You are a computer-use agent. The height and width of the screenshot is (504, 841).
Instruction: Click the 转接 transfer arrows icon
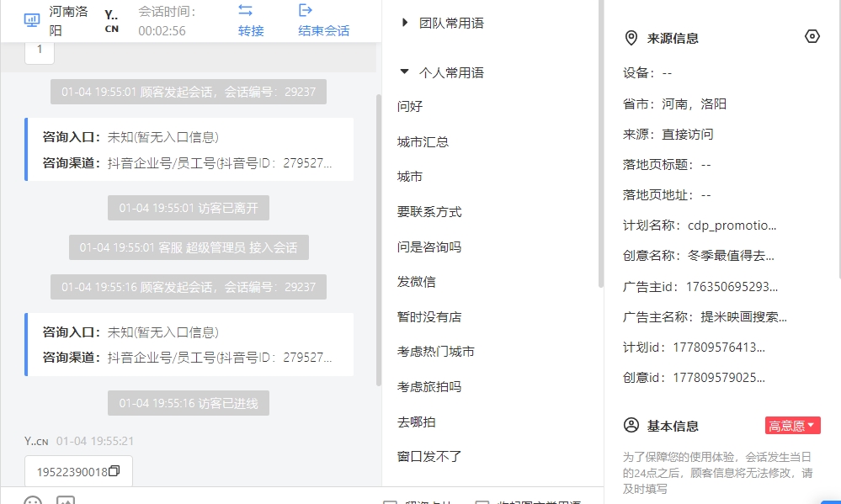click(246, 10)
